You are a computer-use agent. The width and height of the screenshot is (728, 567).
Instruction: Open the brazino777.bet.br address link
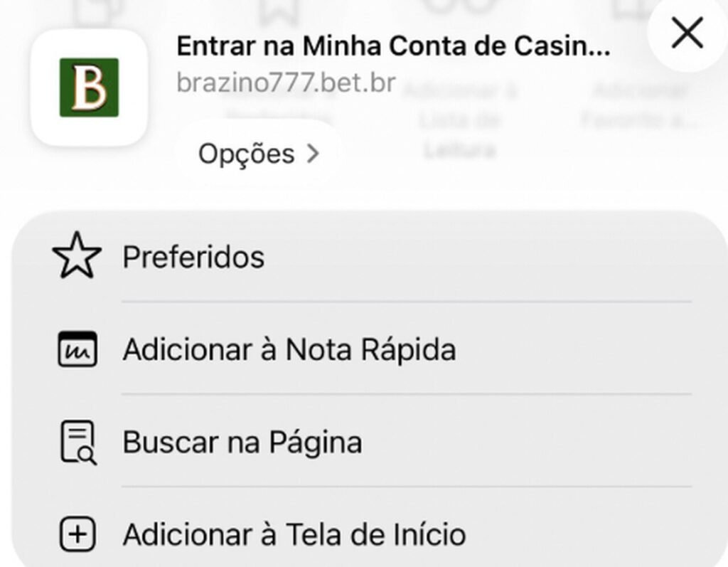(x=286, y=82)
